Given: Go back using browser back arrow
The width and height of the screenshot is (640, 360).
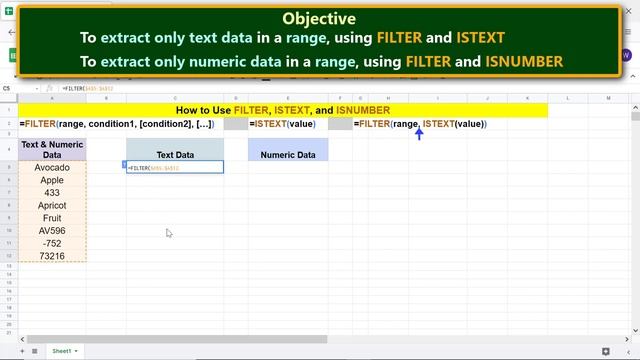Looking at the screenshot, I should pos(11,32).
